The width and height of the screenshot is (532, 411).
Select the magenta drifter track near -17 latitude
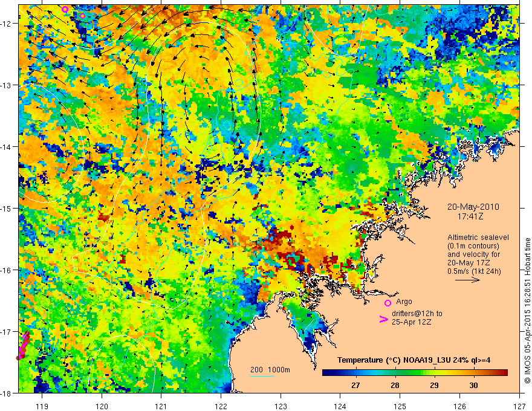click(x=23, y=346)
